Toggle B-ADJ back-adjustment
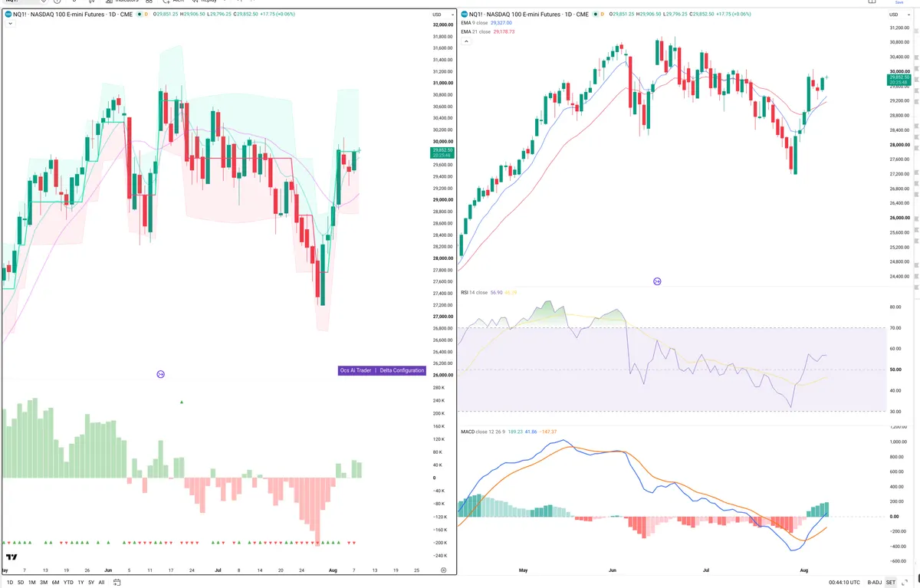Screen dimensions: 920x588 875,582
